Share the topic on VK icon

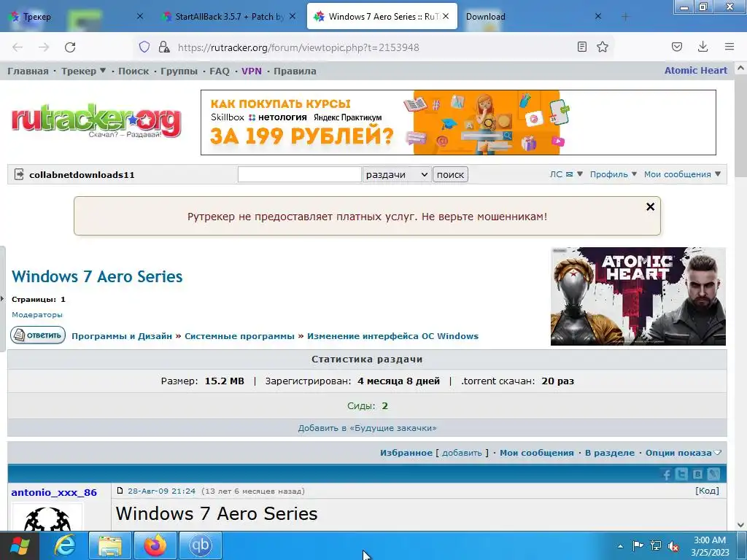[697, 474]
